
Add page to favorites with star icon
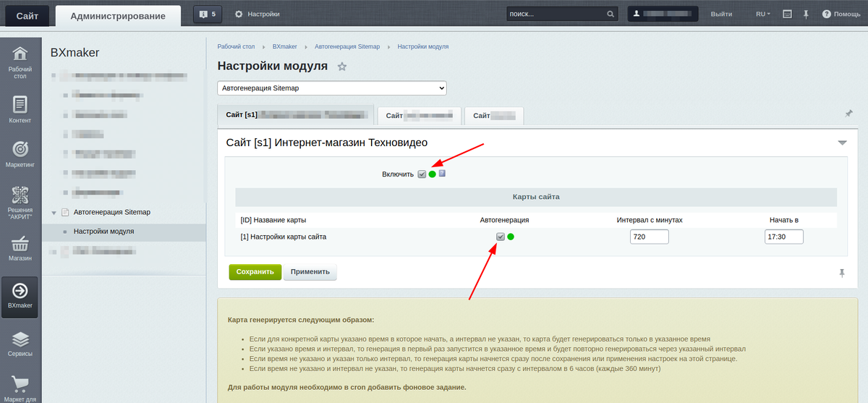pos(342,67)
